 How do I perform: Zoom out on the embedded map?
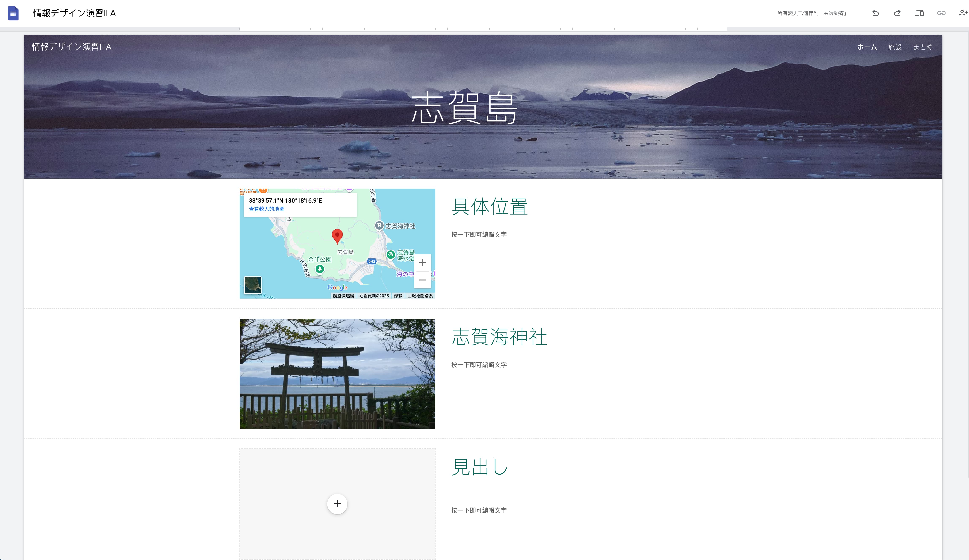(x=422, y=280)
